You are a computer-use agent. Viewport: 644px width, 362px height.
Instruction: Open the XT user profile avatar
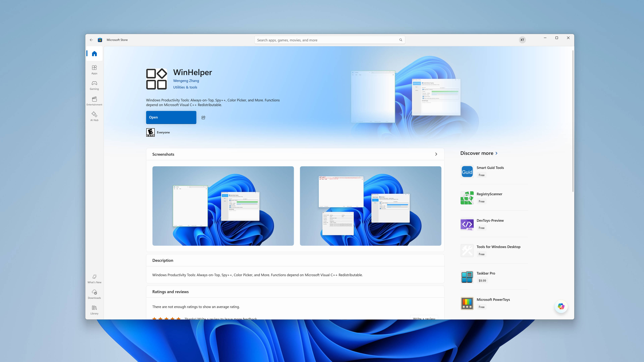click(x=522, y=40)
